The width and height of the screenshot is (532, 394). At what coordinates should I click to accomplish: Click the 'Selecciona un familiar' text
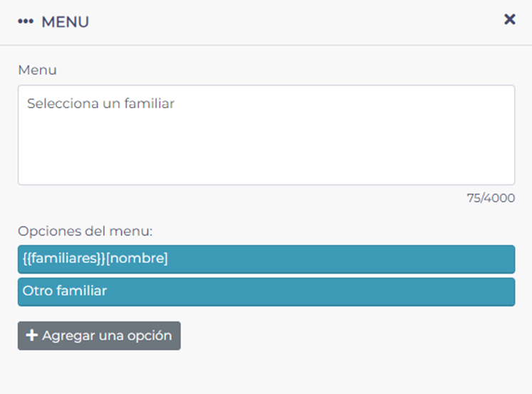[100, 104]
